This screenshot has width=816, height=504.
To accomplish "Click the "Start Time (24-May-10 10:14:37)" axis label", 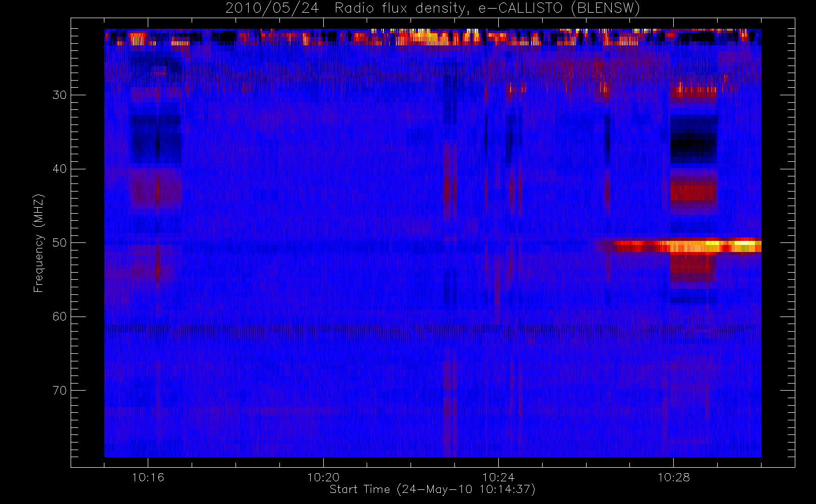I will click(x=432, y=489).
